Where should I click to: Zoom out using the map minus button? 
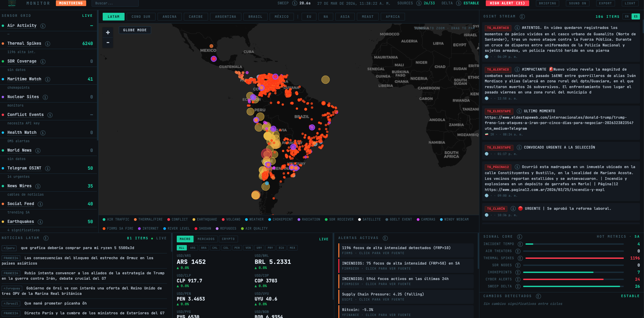tap(107, 43)
